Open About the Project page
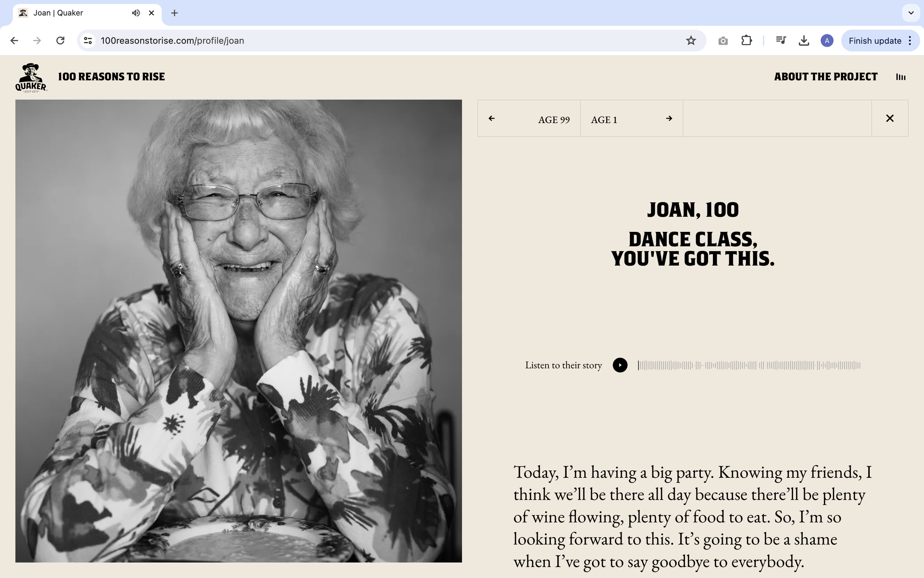The image size is (924, 578). pyautogui.click(x=825, y=77)
